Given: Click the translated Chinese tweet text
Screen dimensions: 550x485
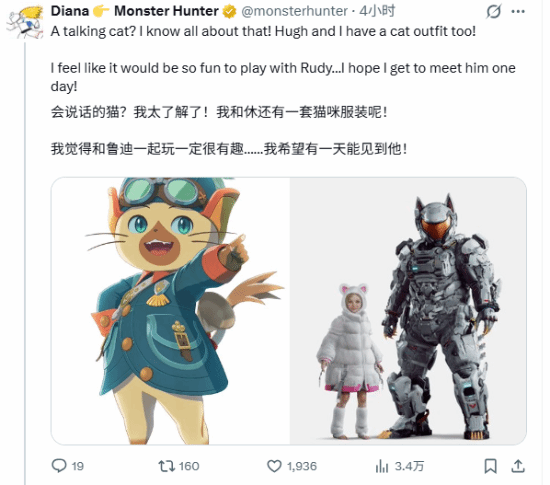Looking at the screenshot, I should pos(229,131).
